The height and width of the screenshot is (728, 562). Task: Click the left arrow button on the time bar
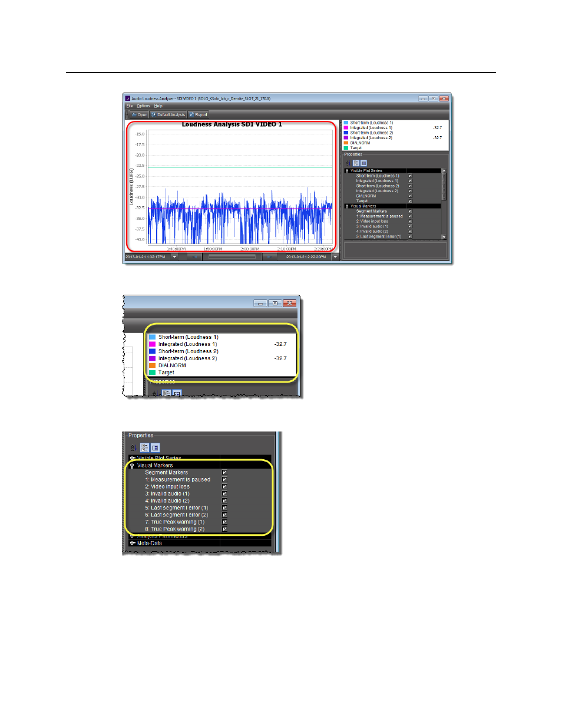point(194,257)
